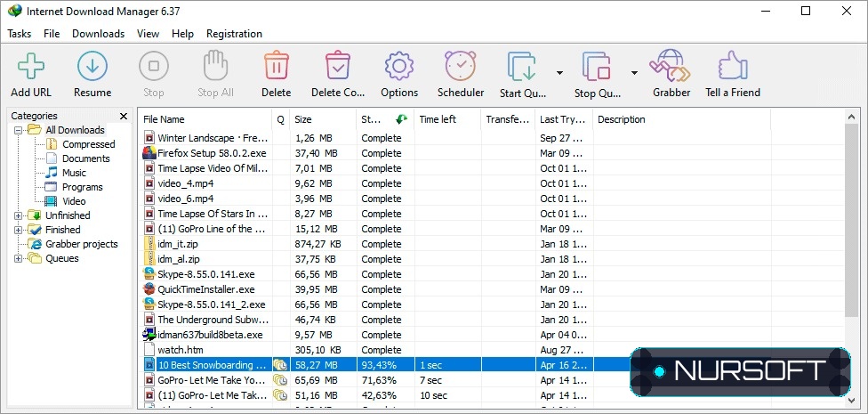Screen dimensions: 868x414
Task: Sort by Last Try column header
Action: click(564, 119)
